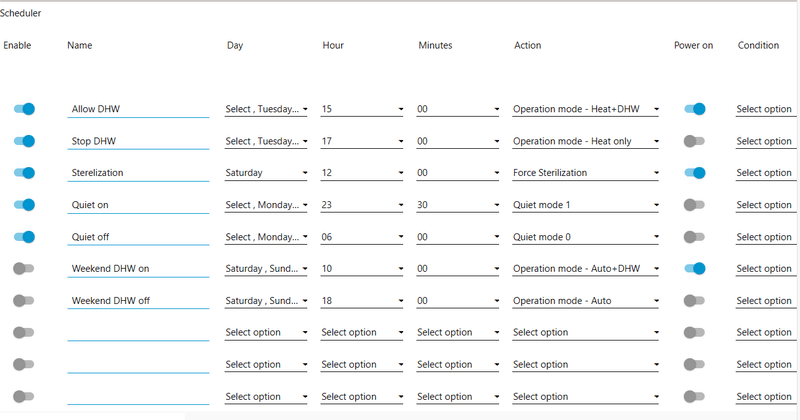Open Hour dropdown showing 15 for Allow DHW
The width and height of the screenshot is (800, 420).
pyautogui.click(x=362, y=110)
